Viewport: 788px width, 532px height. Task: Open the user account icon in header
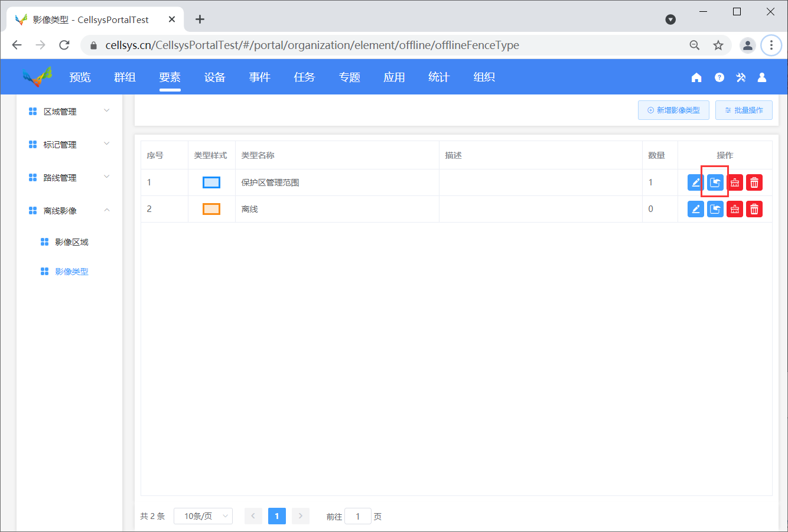[762, 77]
